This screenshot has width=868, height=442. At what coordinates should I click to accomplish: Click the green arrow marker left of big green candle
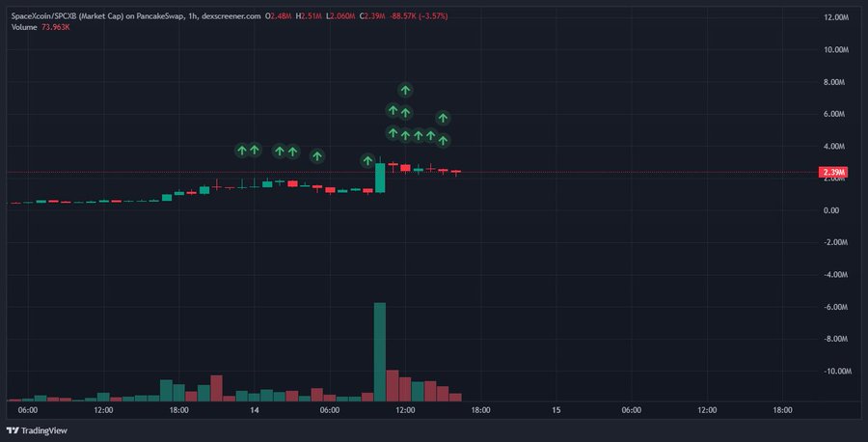click(x=367, y=161)
